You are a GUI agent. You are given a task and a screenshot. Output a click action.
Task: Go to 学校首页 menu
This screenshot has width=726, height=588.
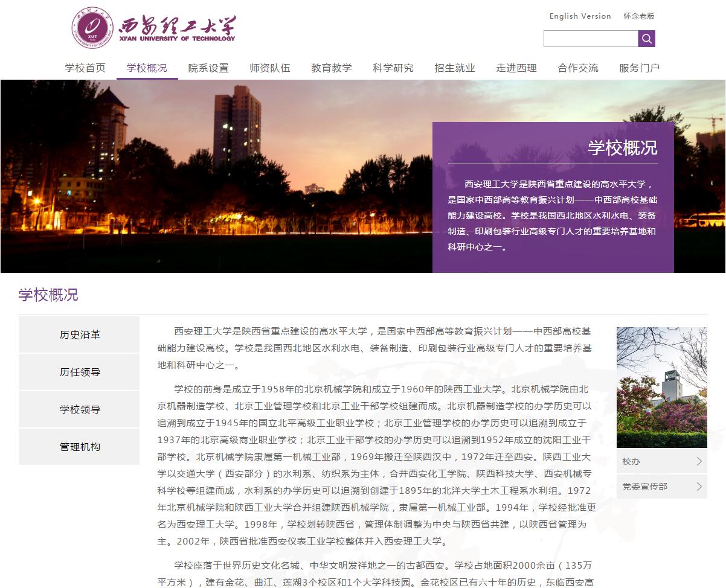(85, 68)
